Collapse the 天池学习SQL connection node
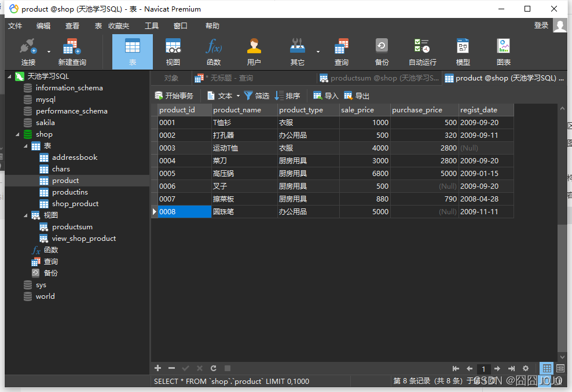572x392 pixels. coord(9,76)
